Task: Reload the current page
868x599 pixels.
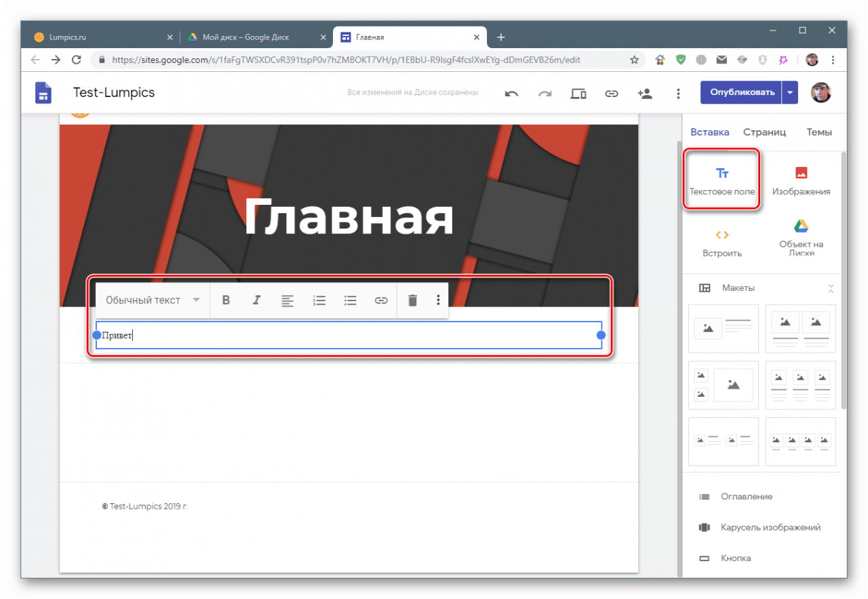Action: pyautogui.click(x=77, y=60)
